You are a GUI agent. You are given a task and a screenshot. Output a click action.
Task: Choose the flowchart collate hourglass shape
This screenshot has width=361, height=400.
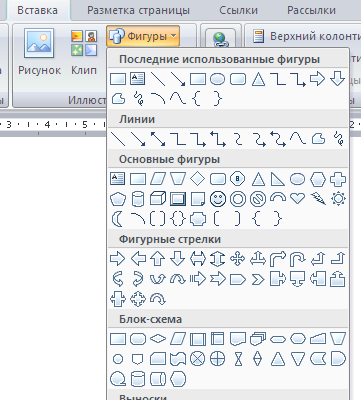coord(238,359)
